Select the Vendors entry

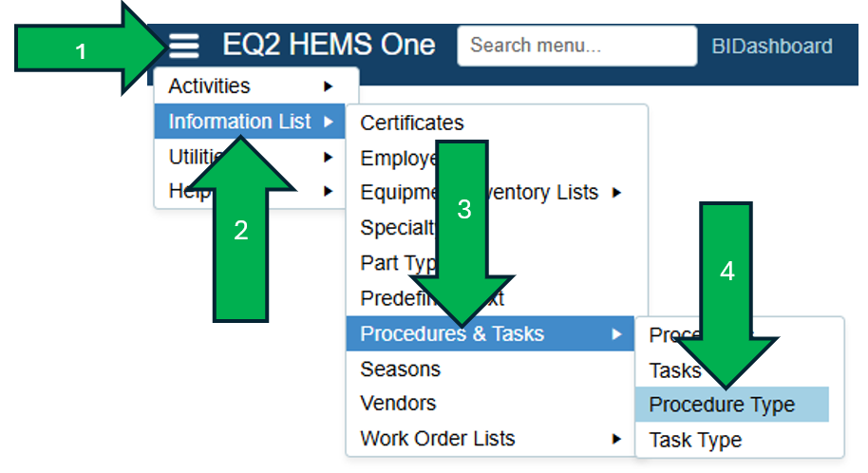coord(398,404)
